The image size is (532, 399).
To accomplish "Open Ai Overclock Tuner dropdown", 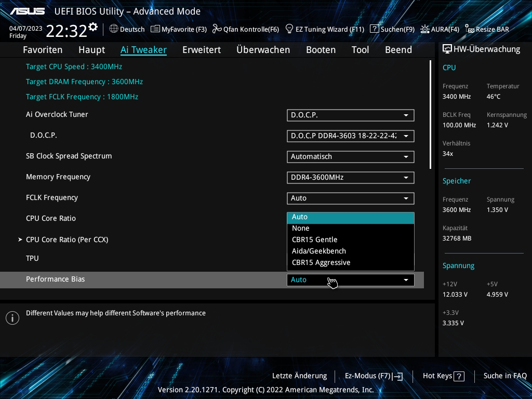I will tap(351, 115).
